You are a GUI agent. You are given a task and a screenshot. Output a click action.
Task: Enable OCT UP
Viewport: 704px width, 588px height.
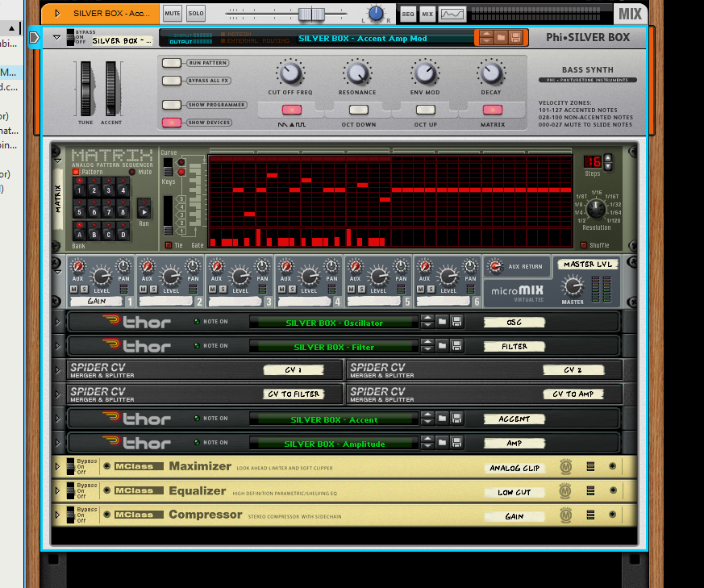[x=426, y=110]
